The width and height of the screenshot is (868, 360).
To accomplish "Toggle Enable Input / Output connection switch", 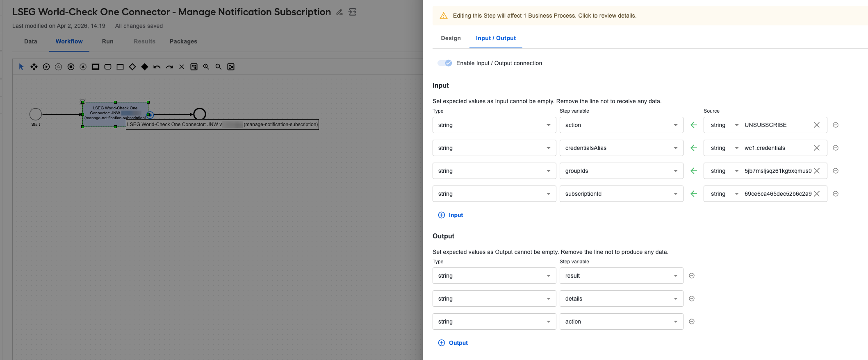I will pyautogui.click(x=444, y=63).
